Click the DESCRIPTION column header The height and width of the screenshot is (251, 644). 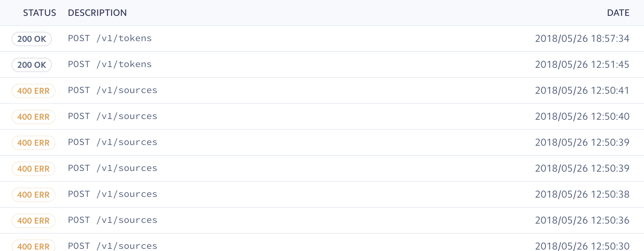point(97,13)
